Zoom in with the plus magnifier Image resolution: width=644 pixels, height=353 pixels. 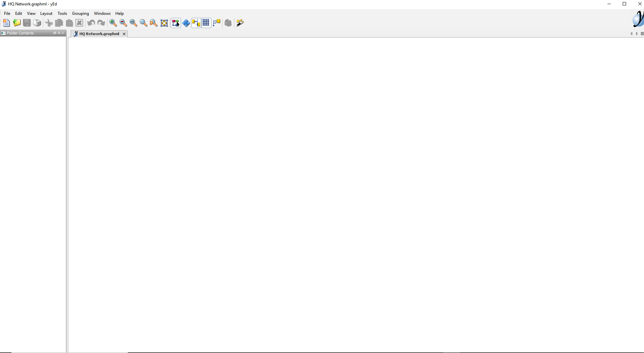[x=113, y=23]
